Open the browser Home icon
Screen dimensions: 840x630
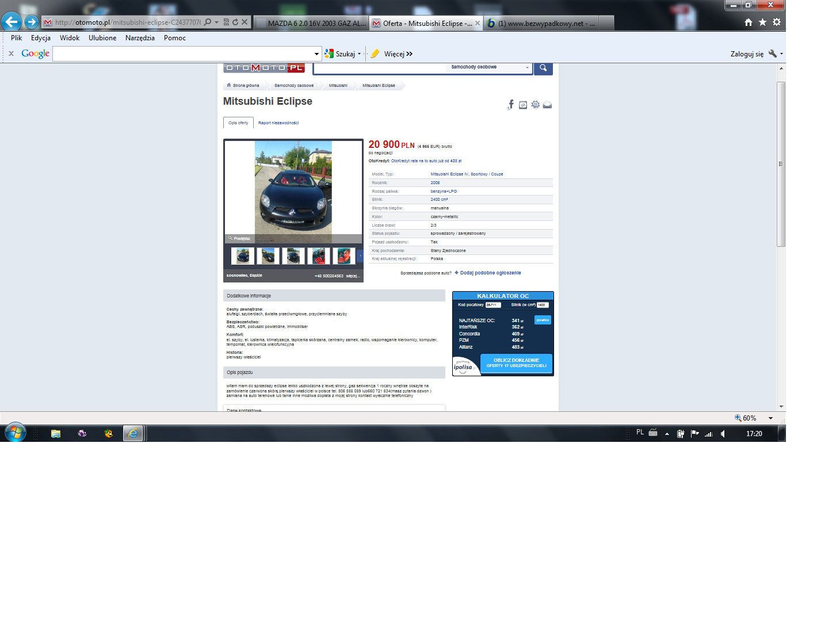click(x=748, y=22)
